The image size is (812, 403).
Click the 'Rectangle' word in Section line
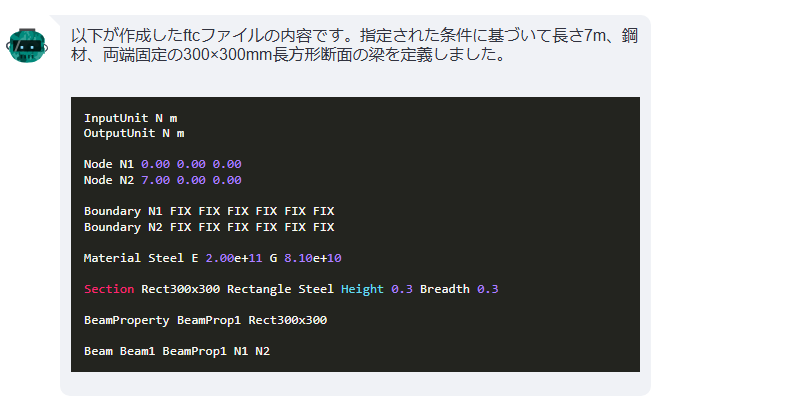(259, 289)
